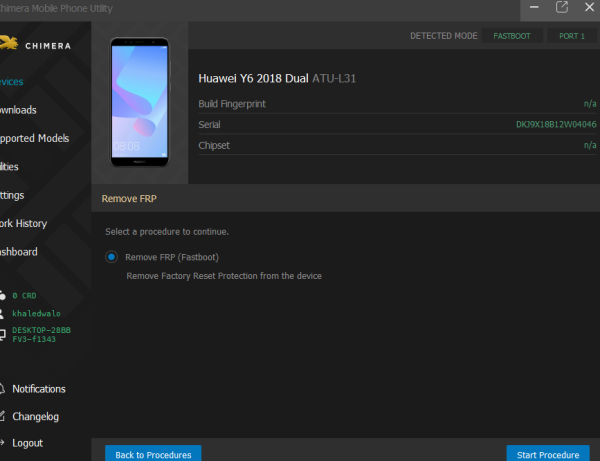Open the Devices section

(11, 82)
